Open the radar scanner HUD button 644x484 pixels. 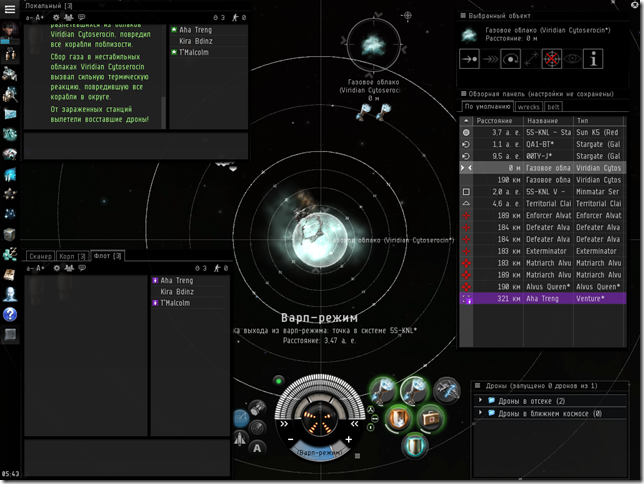pos(258,428)
